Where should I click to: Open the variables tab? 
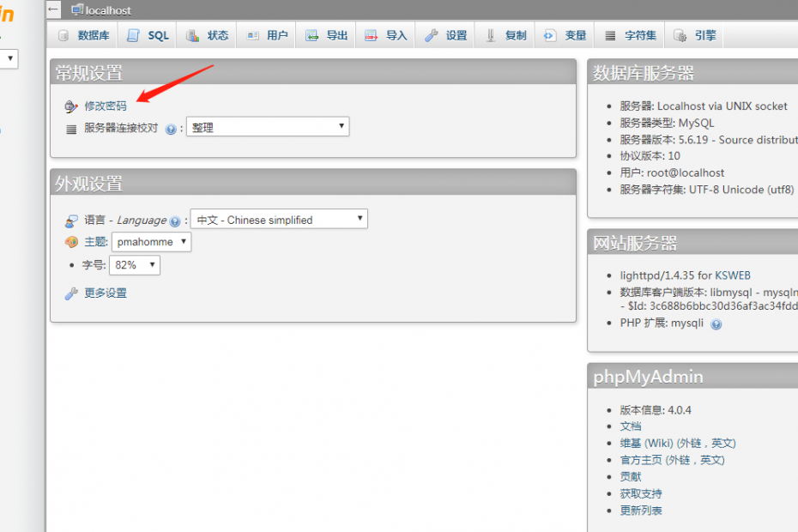pos(565,35)
